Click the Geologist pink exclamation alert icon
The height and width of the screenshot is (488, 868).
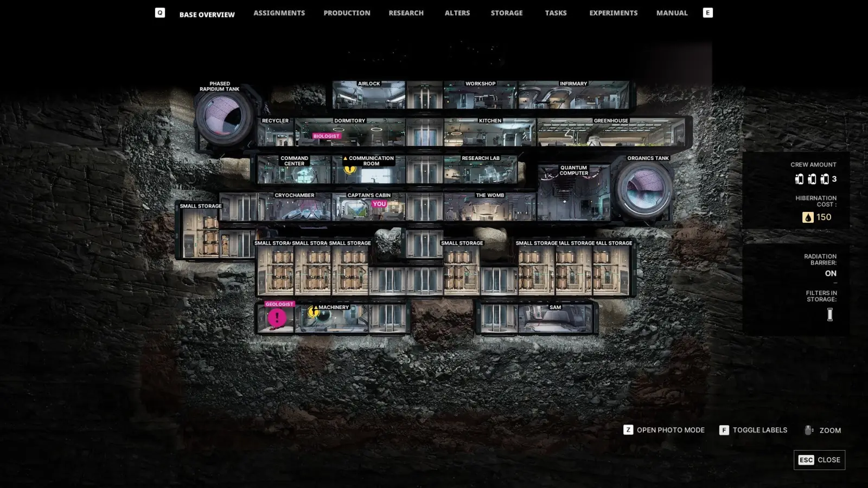pyautogui.click(x=277, y=318)
